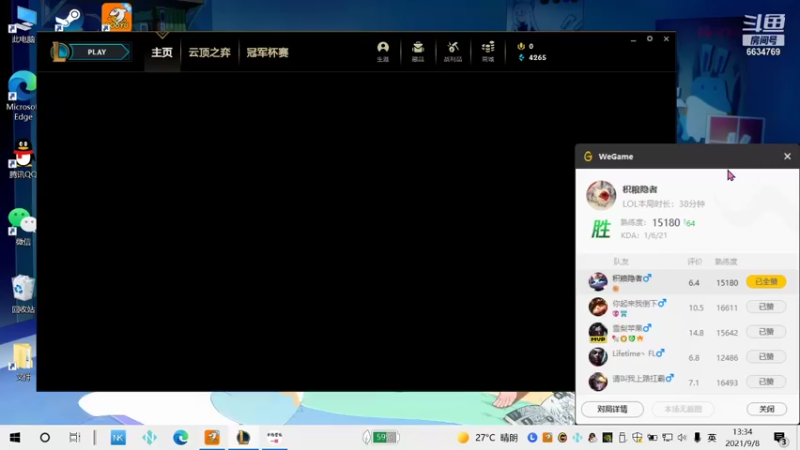Click the yellow 已全赞 like-all button
This screenshot has width=800, height=450.
[x=766, y=282]
